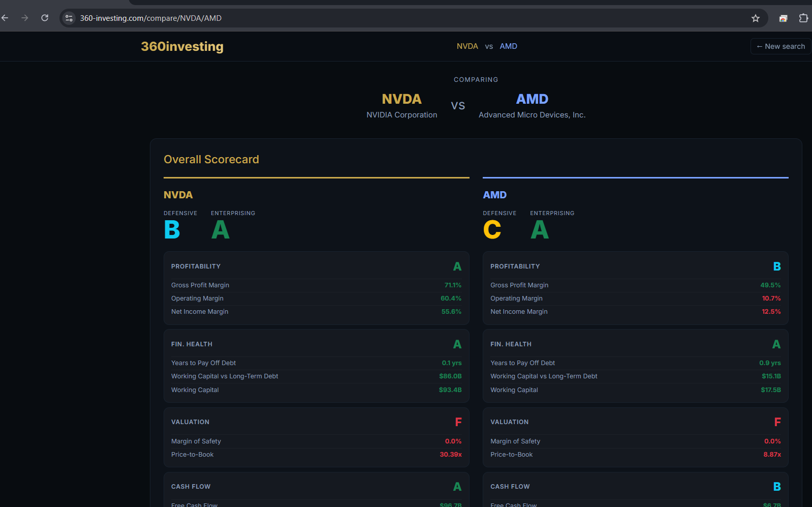
Task: Click NVDA's Margin of Safety value 0.0%
Action: [x=453, y=441]
